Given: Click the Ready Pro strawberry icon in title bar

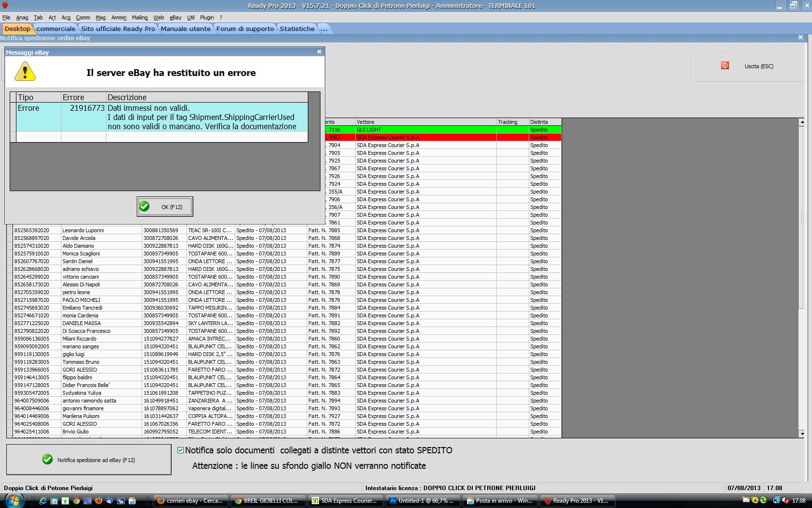Looking at the screenshot, I should pyautogui.click(x=5, y=6).
